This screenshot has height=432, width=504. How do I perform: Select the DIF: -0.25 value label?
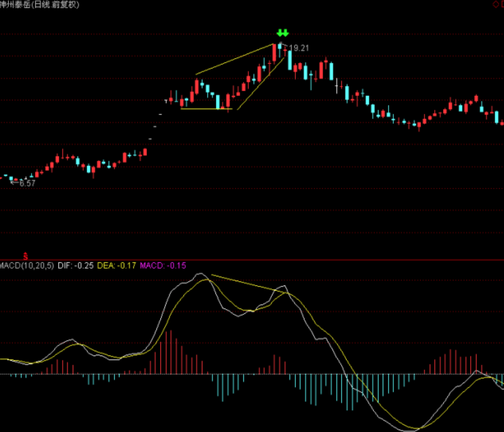(x=75, y=266)
